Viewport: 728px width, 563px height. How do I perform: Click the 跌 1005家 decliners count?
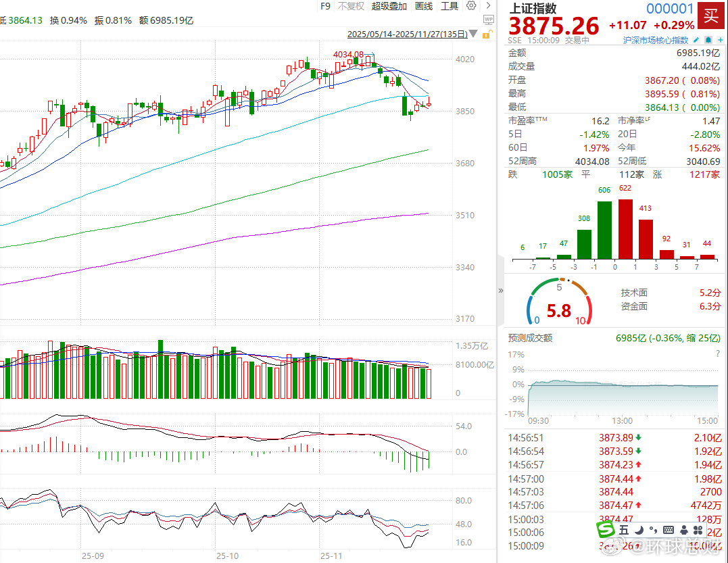pos(541,174)
